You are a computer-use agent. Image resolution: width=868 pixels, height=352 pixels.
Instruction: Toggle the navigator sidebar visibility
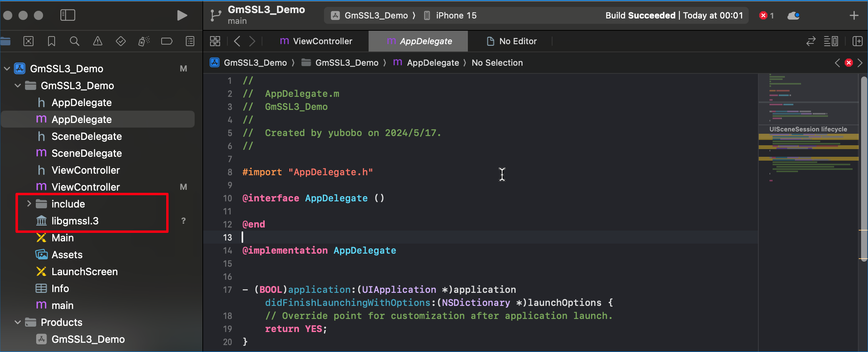68,15
